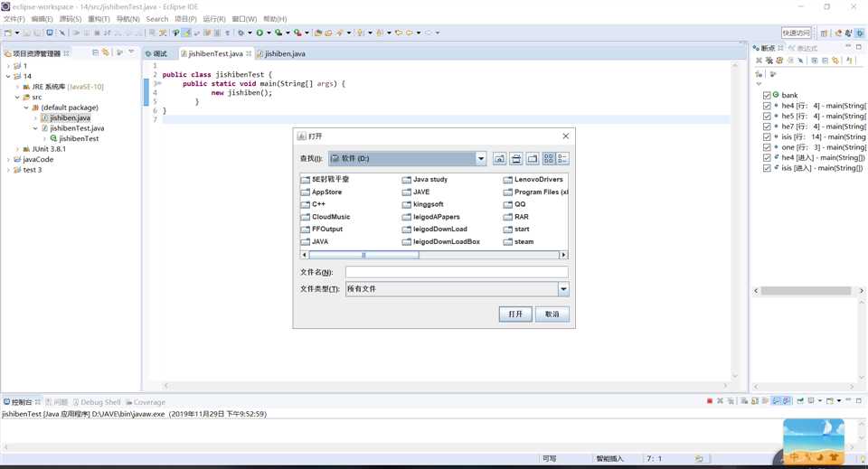Viewport: 868px width, 469px height.
Task: Click the dialog horizontal scrollbar thumb
Action: tap(363, 255)
